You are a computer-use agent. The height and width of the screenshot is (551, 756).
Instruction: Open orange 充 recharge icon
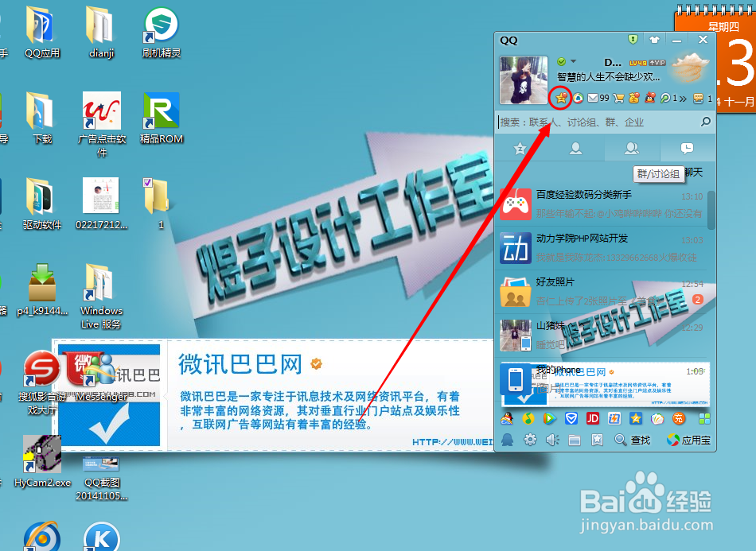pos(678,418)
